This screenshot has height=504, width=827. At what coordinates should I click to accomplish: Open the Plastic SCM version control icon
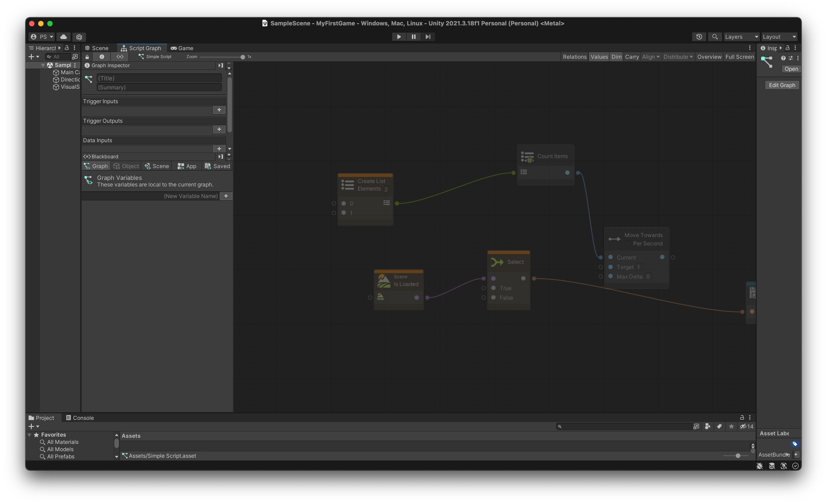tap(79, 37)
